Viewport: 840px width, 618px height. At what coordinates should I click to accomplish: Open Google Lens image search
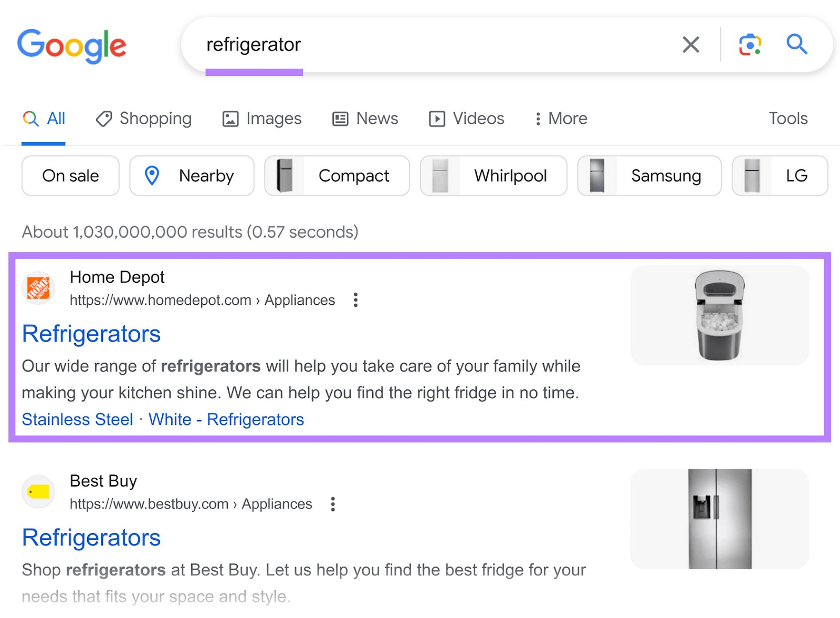pyautogui.click(x=750, y=45)
